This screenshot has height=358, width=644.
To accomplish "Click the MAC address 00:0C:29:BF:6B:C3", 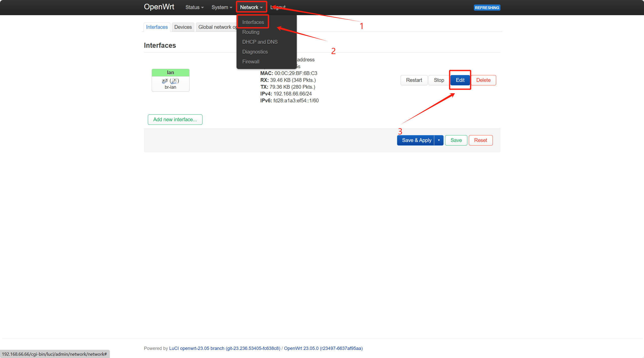I will (296, 73).
